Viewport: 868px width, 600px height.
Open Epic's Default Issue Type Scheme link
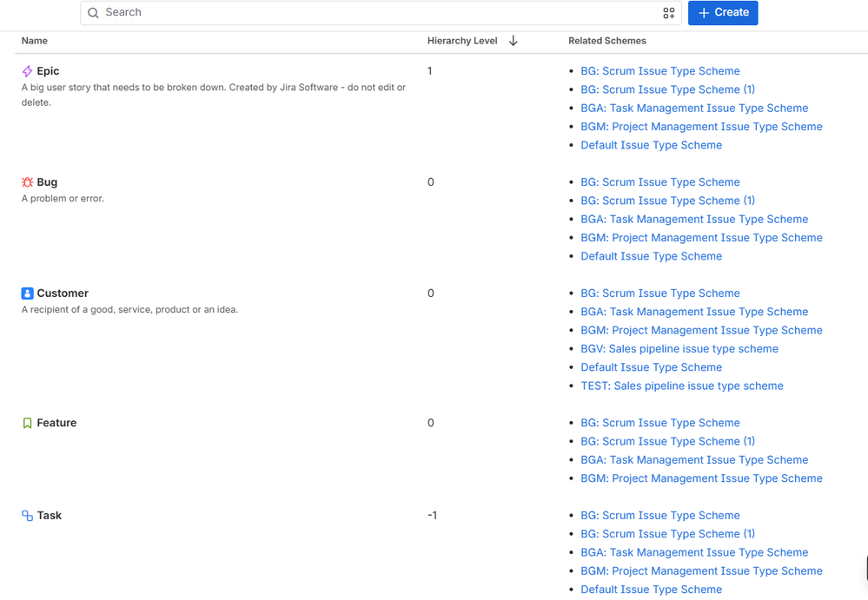click(x=651, y=145)
